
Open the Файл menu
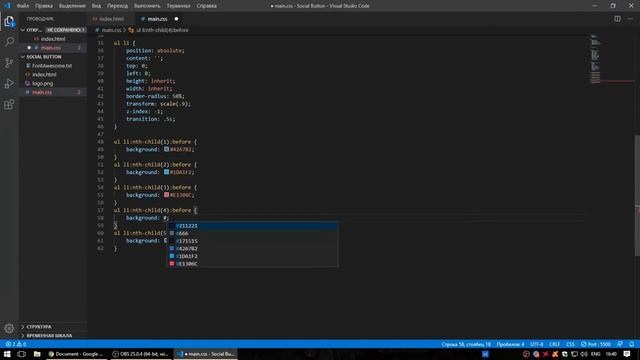pos(23,6)
